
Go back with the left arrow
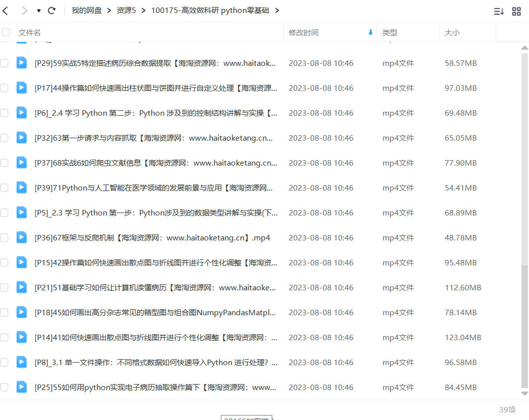pyautogui.click(x=5, y=11)
